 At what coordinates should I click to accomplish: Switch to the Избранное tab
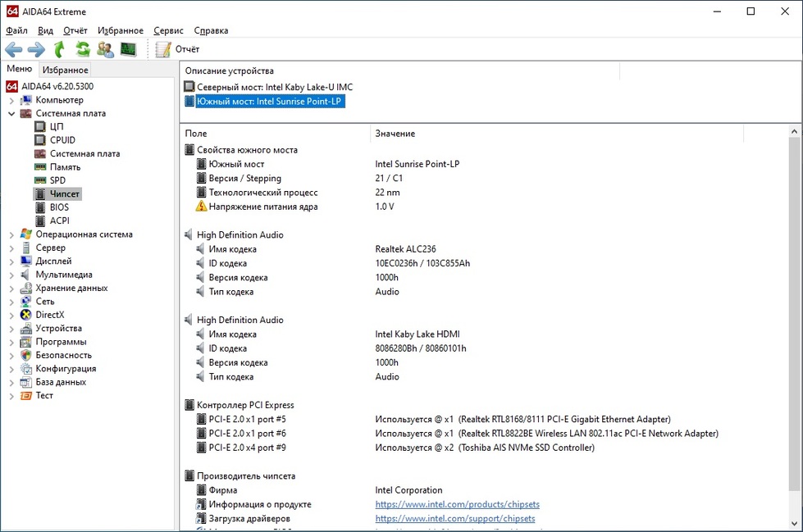point(66,70)
